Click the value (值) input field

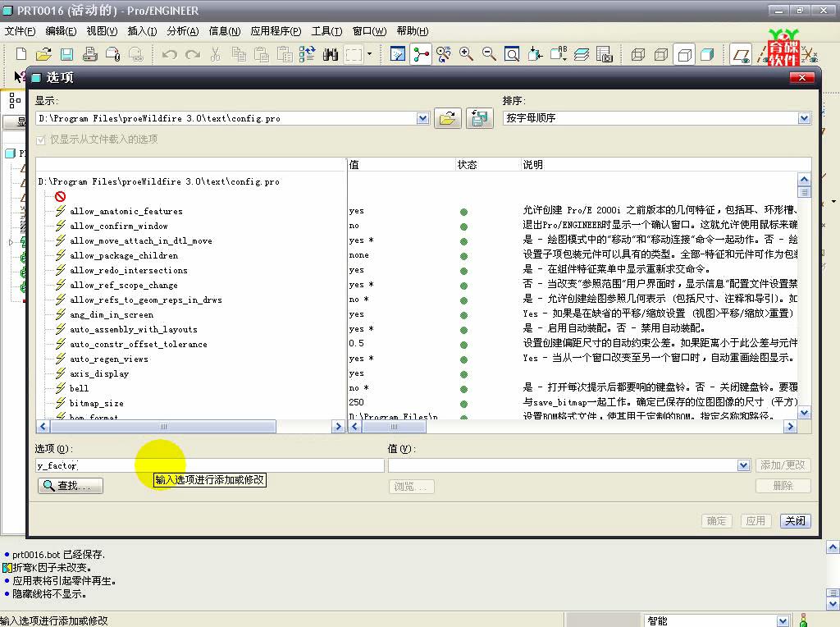click(x=563, y=465)
